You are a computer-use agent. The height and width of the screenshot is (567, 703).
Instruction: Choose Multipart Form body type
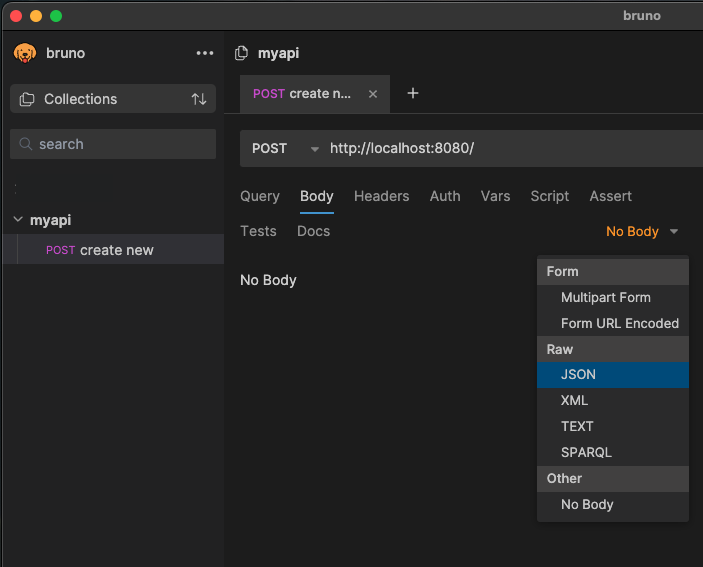(x=612, y=297)
